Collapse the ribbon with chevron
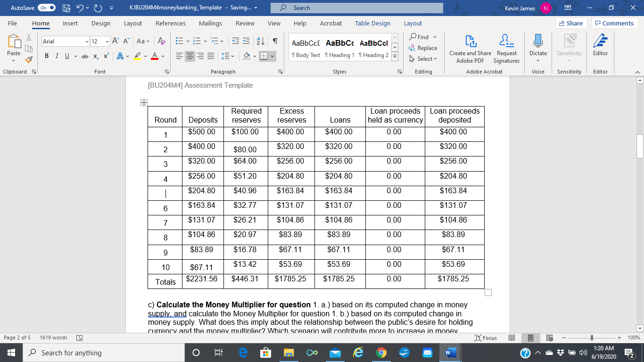This screenshot has height=362, width=644. coord(637,72)
